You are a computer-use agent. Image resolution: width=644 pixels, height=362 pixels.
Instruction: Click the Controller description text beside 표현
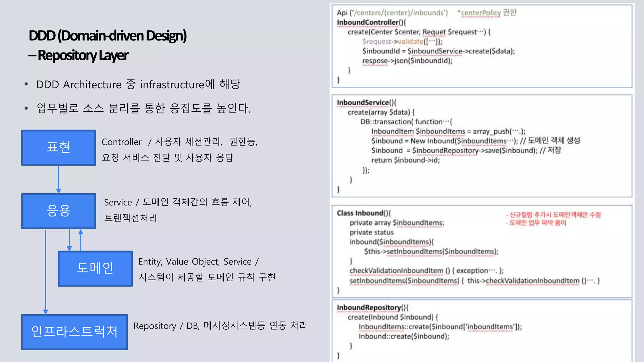coord(180,150)
